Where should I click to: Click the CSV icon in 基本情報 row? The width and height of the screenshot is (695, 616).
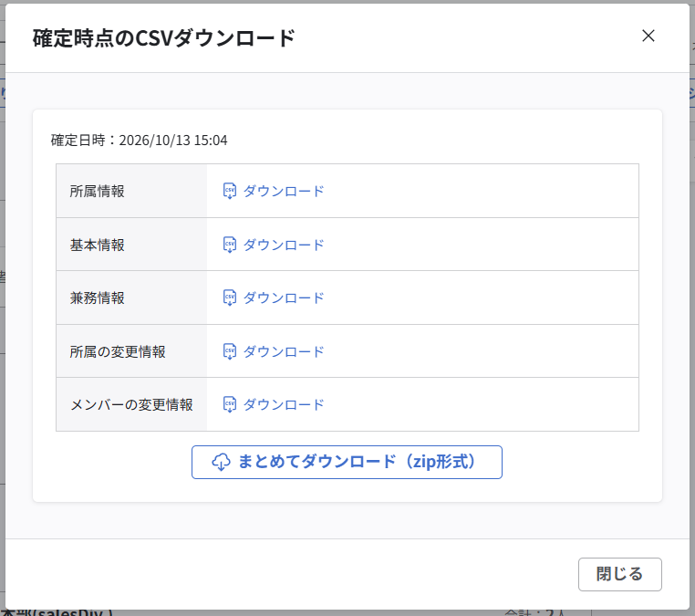coord(230,245)
